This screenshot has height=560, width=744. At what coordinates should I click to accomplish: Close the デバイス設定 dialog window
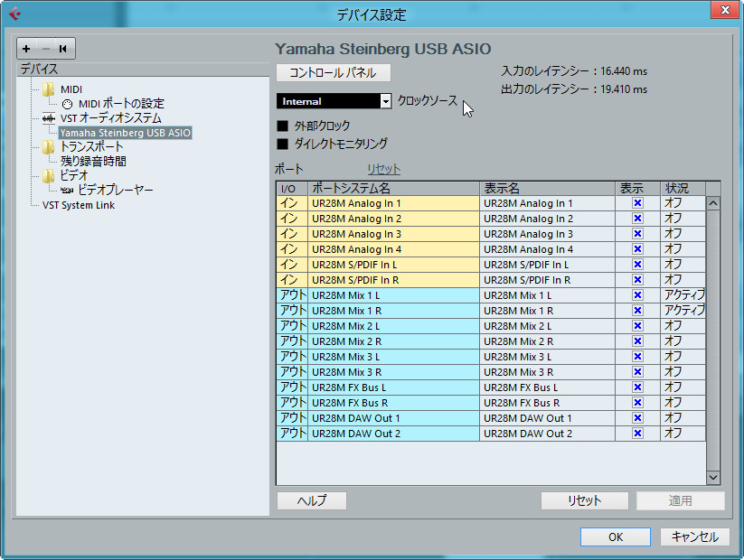click(x=725, y=10)
